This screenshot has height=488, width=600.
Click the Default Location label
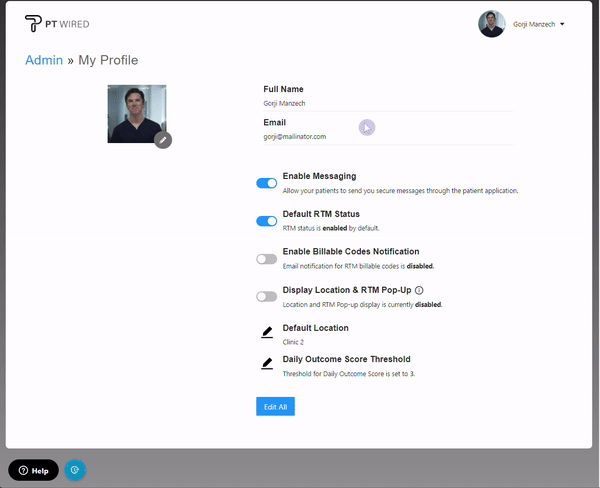(316, 328)
